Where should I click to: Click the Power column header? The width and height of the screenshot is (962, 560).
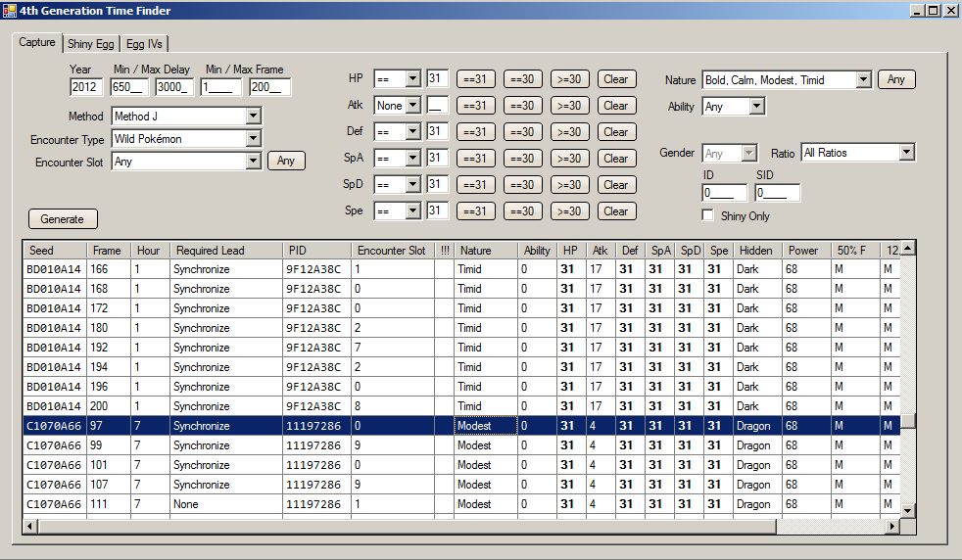point(807,251)
